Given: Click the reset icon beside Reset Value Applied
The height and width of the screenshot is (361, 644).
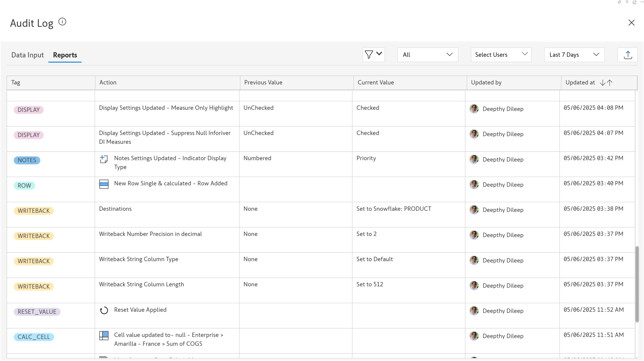Looking at the screenshot, I should pos(104,310).
